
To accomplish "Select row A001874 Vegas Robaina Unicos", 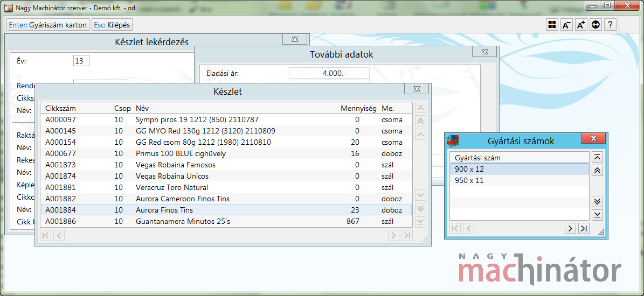I will (226, 177).
